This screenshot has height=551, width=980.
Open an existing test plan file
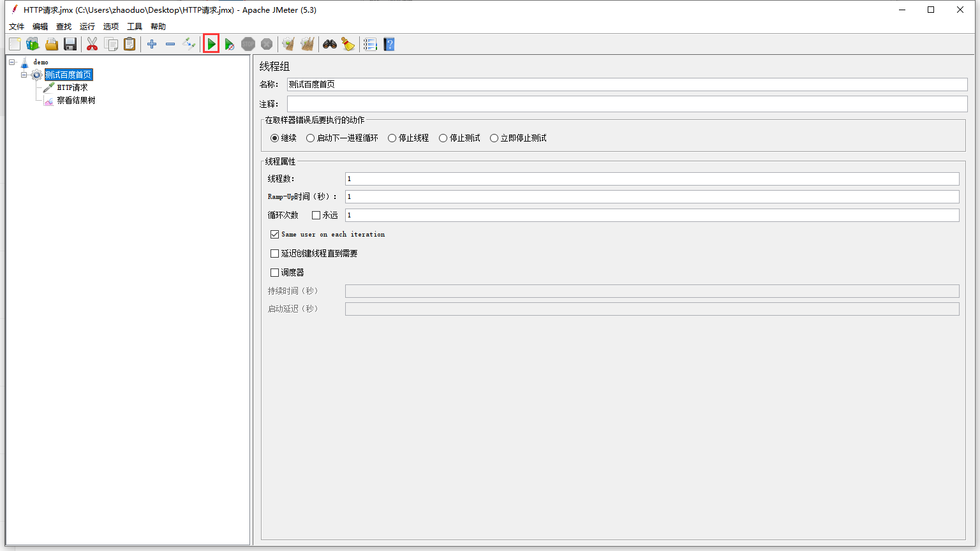tap(51, 43)
